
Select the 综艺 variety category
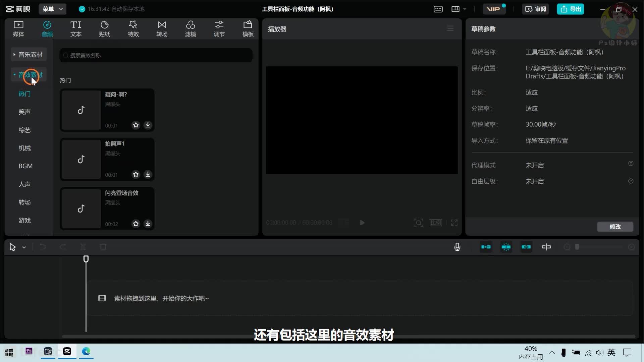tap(24, 130)
